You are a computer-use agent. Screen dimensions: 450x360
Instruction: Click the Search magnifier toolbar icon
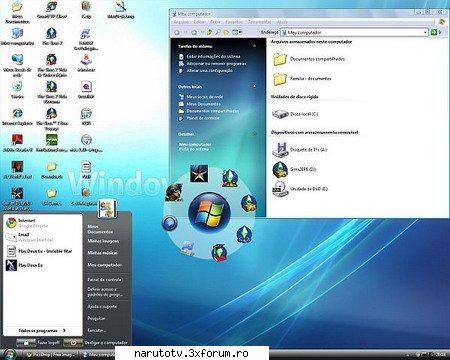218,32
